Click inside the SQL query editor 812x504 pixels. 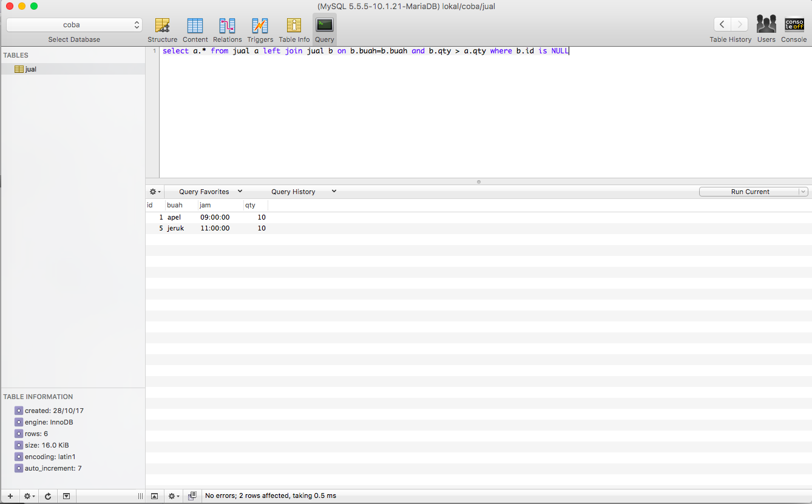tap(486, 112)
